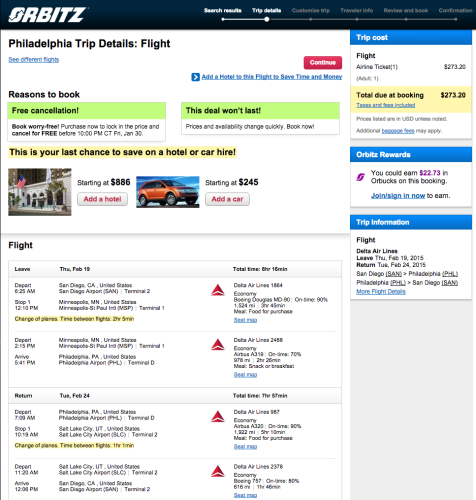This screenshot has width=476, height=500.
Task: Open Taxes and fees included link
Action: tap(386, 105)
